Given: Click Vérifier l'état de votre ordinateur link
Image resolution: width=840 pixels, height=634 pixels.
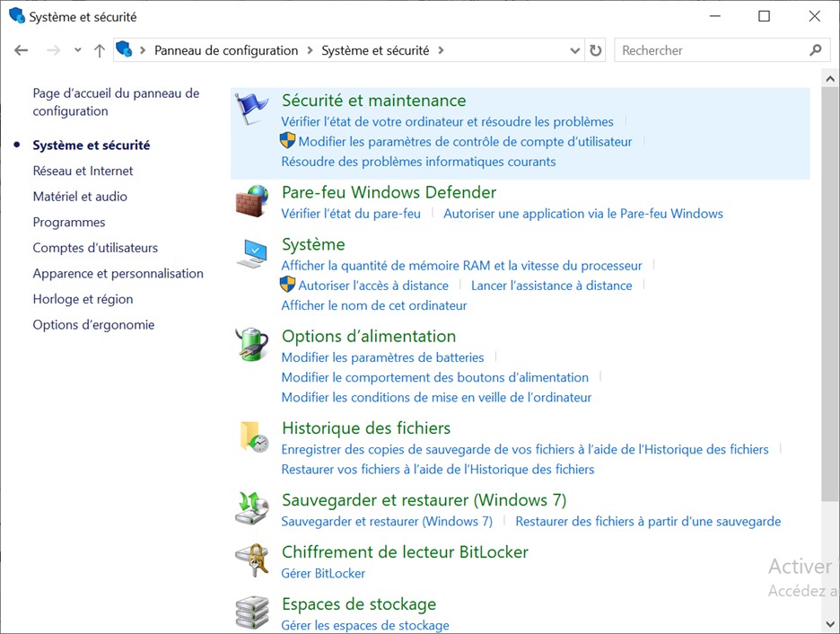Looking at the screenshot, I should point(447,121).
